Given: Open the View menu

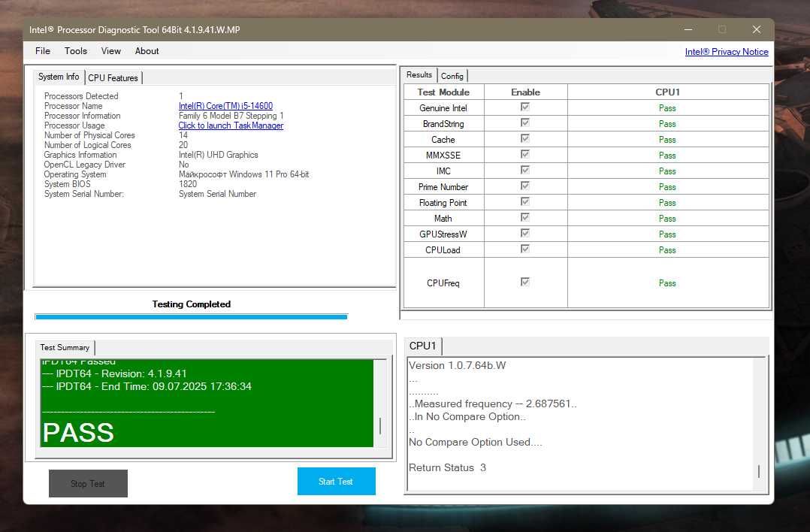Looking at the screenshot, I should [x=110, y=50].
